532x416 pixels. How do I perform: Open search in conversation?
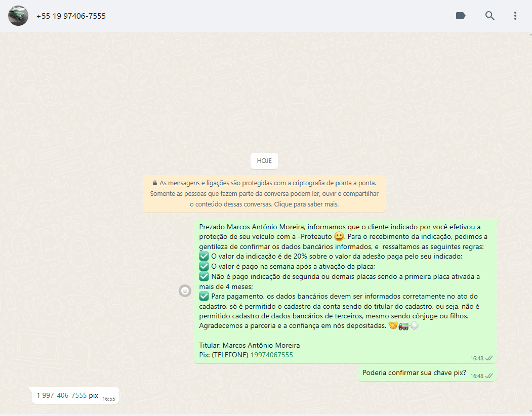click(489, 16)
